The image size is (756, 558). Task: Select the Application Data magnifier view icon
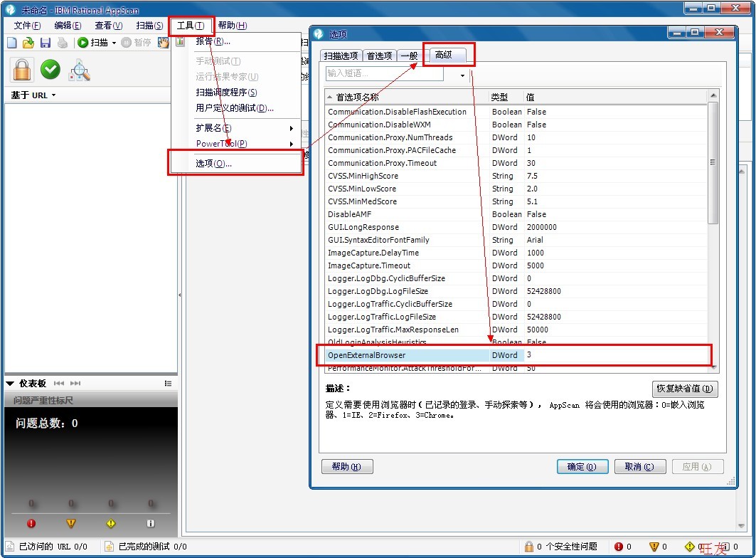tap(80, 70)
